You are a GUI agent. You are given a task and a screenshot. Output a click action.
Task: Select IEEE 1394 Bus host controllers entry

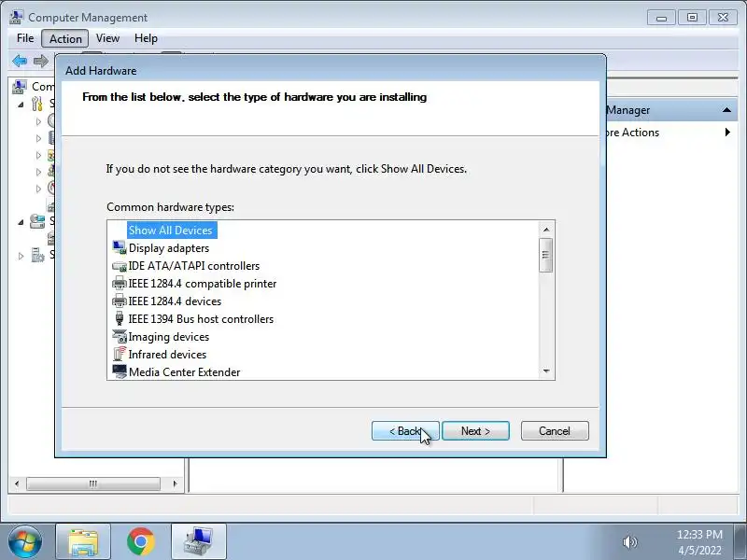(x=201, y=319)
